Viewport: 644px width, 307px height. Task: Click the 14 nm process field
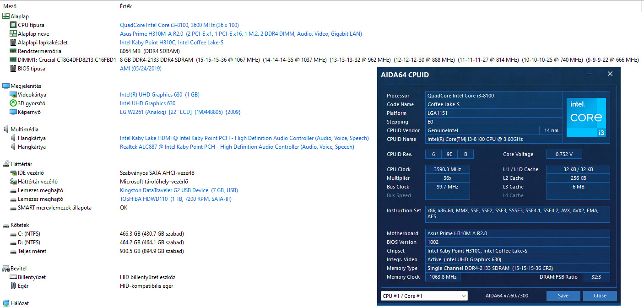pyautogui.click(x=551, y=130)
